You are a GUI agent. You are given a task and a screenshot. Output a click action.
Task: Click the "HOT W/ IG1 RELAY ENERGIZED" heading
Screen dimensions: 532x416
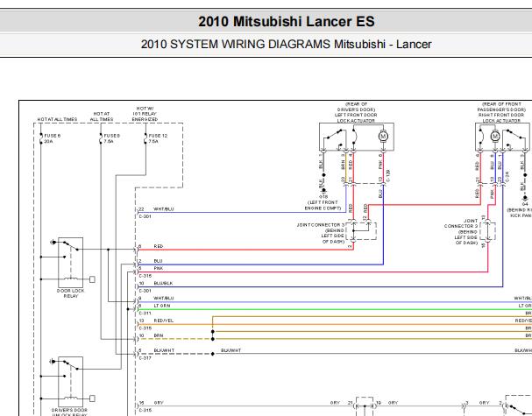pyautogui.click(x=145, y=114)
